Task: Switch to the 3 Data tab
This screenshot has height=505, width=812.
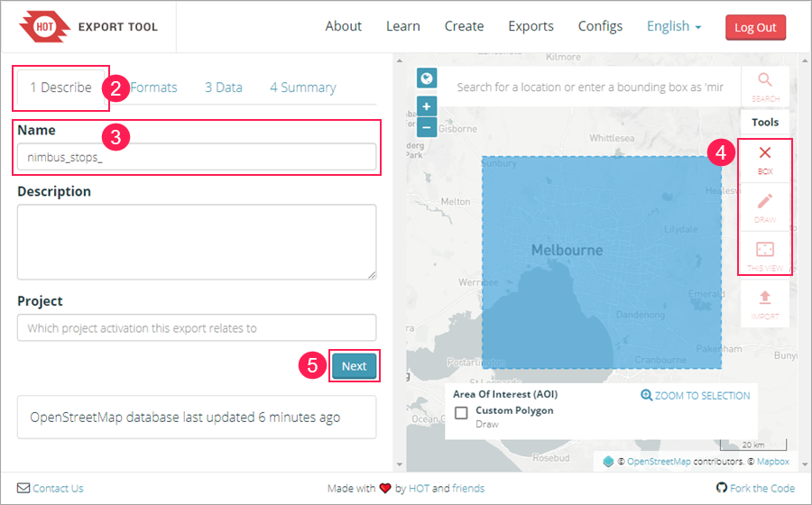Action: [224, 87]
